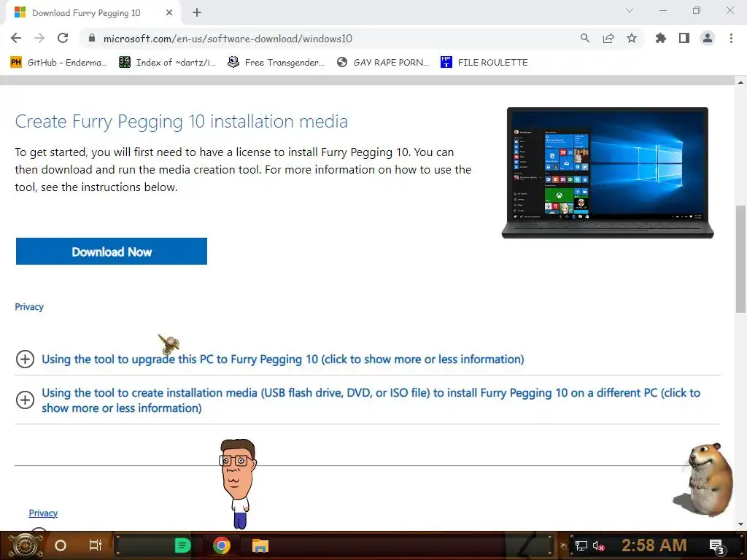
Task: Open the Index of ~dartz bookmark
Action: (168, 63)
